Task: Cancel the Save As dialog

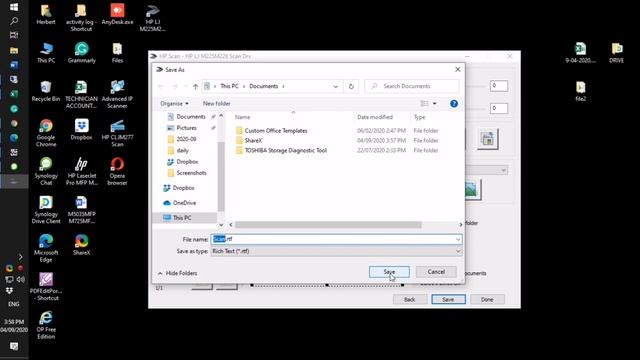Action: coord(436,272)
